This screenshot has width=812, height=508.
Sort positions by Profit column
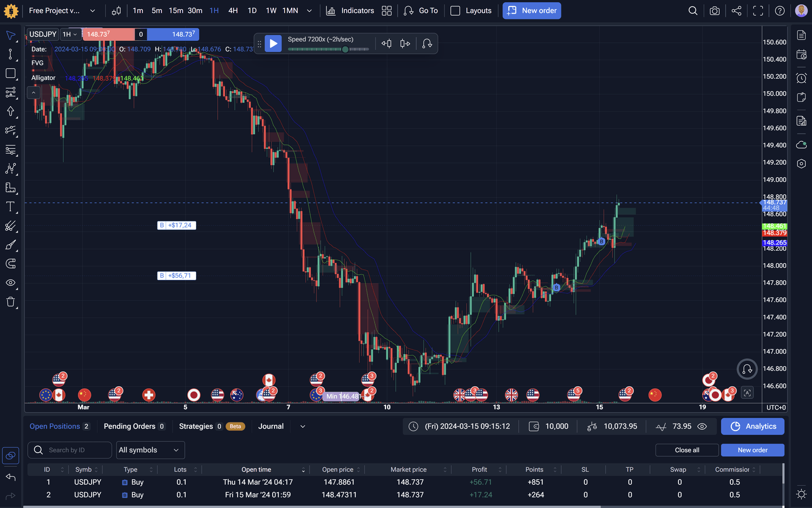(480, 470)
